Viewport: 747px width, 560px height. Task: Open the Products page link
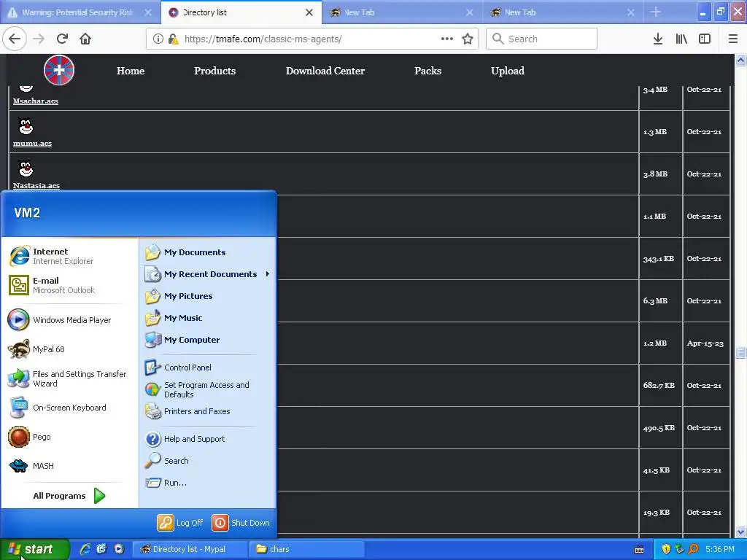(x=215, y=71)
